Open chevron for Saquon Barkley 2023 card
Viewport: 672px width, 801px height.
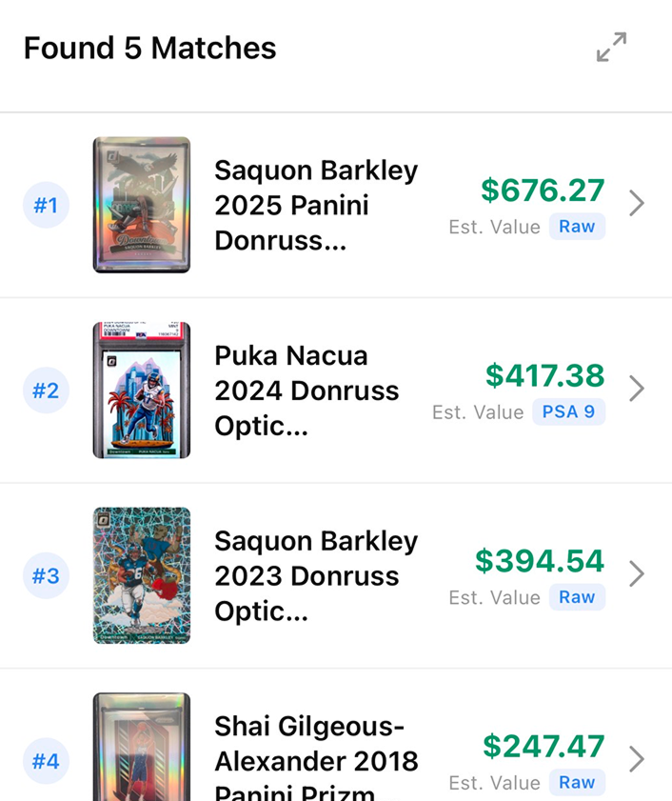click(637, 574)
